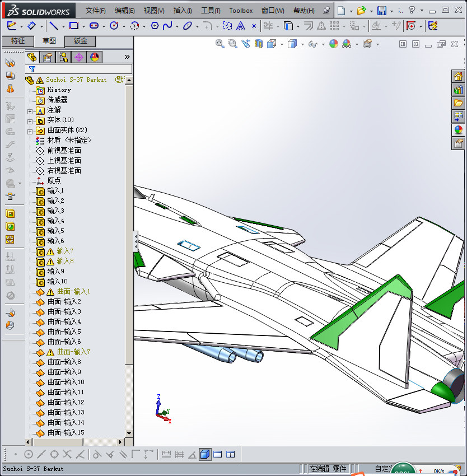Open the display style dropdown arrow

pos(302,45)
